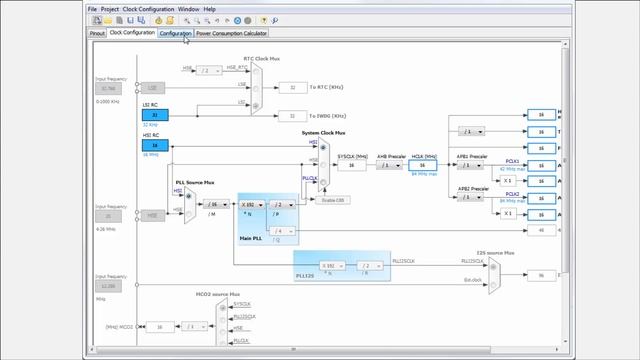Switch to the Configuration tab
Viewport: 640px width, 360px height.
[176, 33]
